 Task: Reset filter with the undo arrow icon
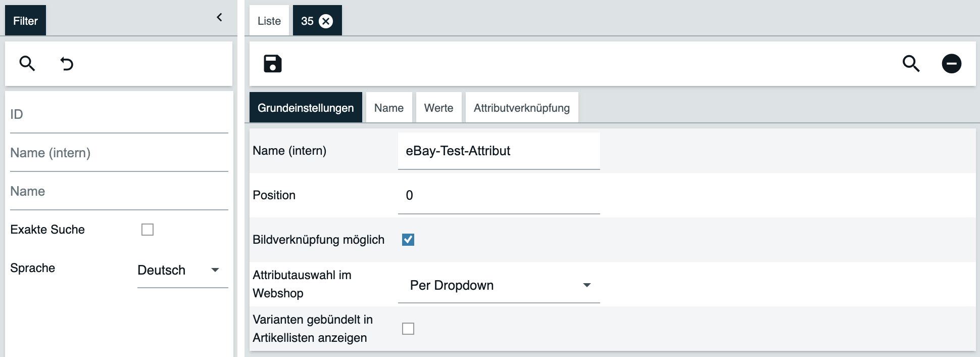pos(67,64)
